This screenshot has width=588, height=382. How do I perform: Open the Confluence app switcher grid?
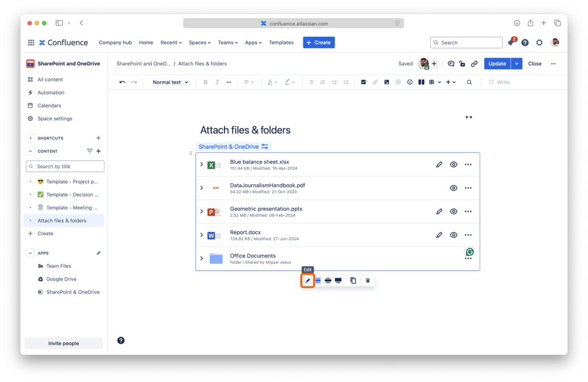(x=31, y=43)
